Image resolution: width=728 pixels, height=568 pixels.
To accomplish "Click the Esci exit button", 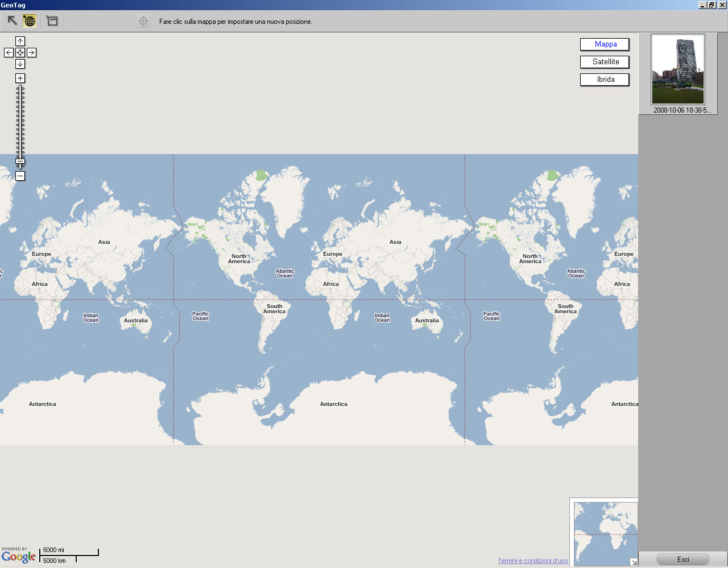I will [683, 559].
